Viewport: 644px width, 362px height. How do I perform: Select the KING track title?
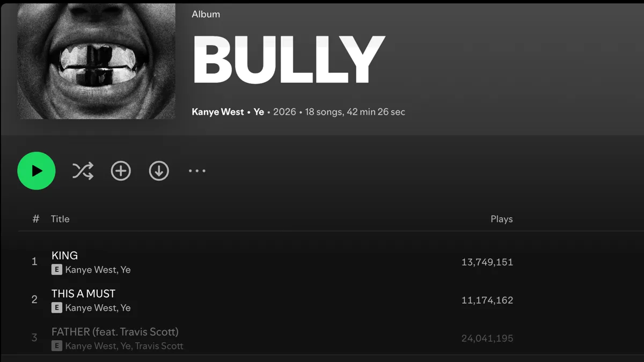pyautogui.click(x=64, y=255)
